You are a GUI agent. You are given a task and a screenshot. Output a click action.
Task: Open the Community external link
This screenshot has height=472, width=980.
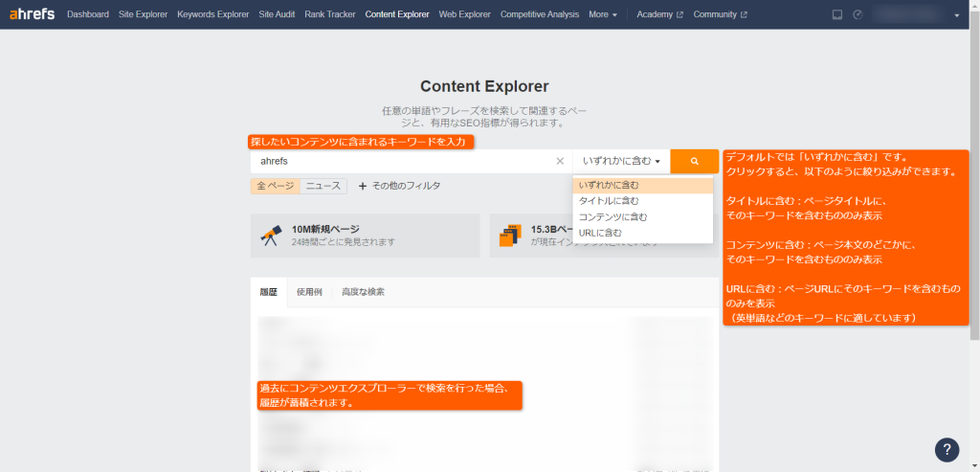pos(720,14)
